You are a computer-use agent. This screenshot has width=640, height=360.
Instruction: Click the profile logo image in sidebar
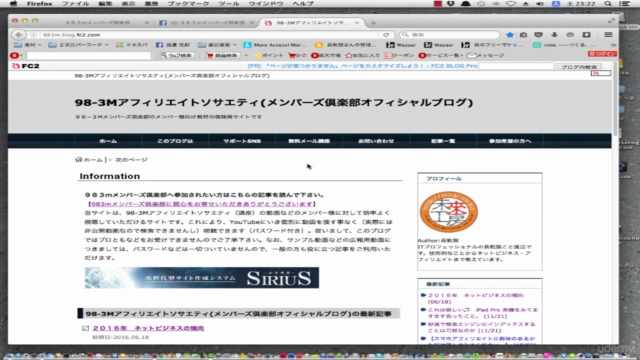449,212
